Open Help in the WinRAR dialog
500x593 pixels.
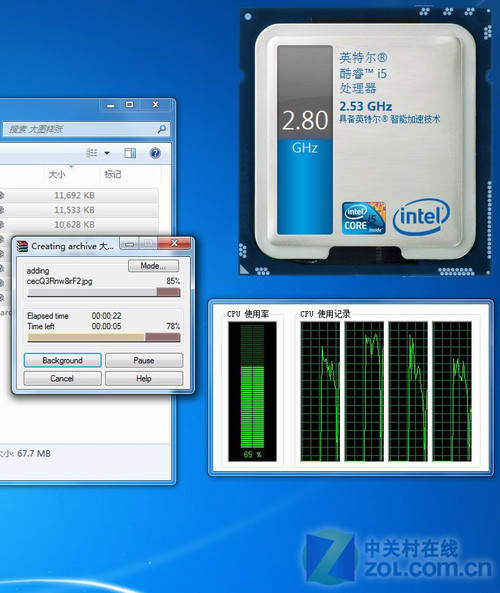coord(144,379)
